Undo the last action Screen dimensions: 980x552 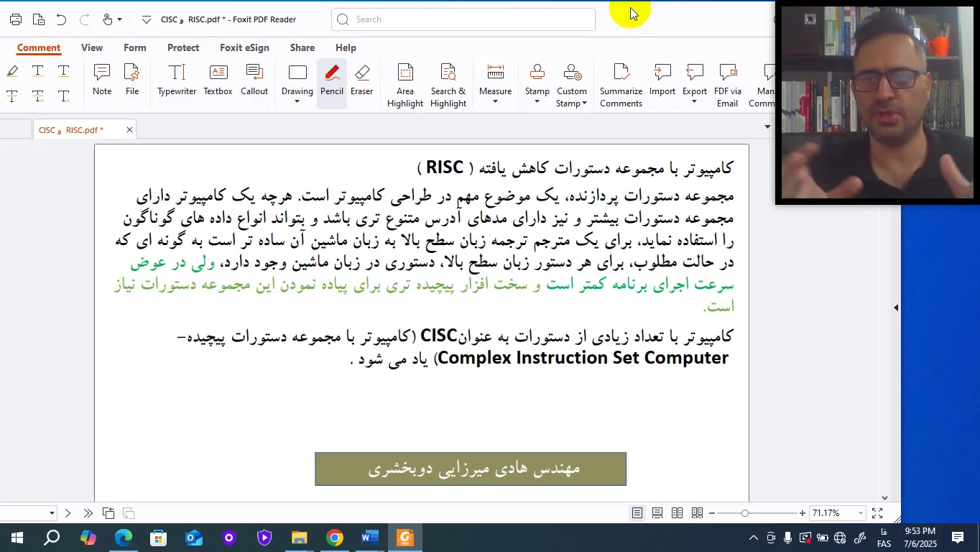click(62, 19)
